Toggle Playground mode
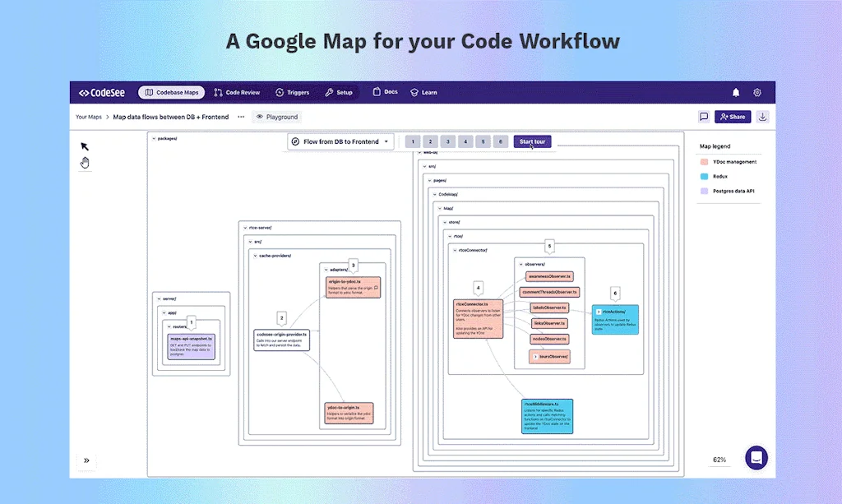Image resolution: width=842 pixels, height=504 pixels. coord(277,117)
